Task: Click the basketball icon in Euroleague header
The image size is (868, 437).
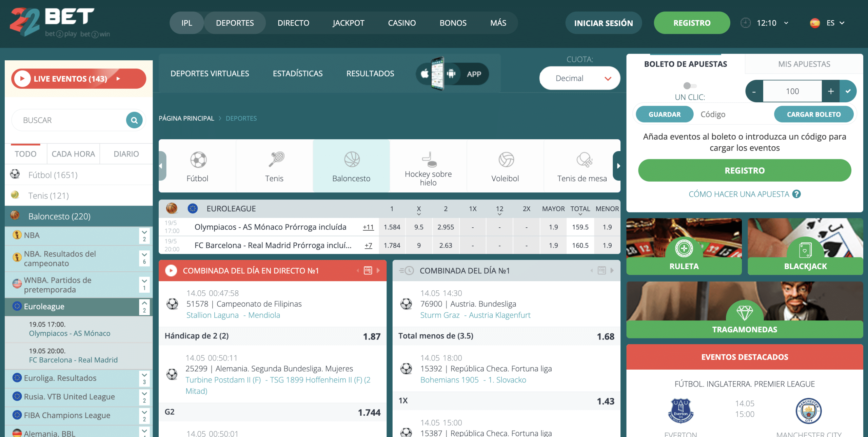Action: click(x=172, y=208)
